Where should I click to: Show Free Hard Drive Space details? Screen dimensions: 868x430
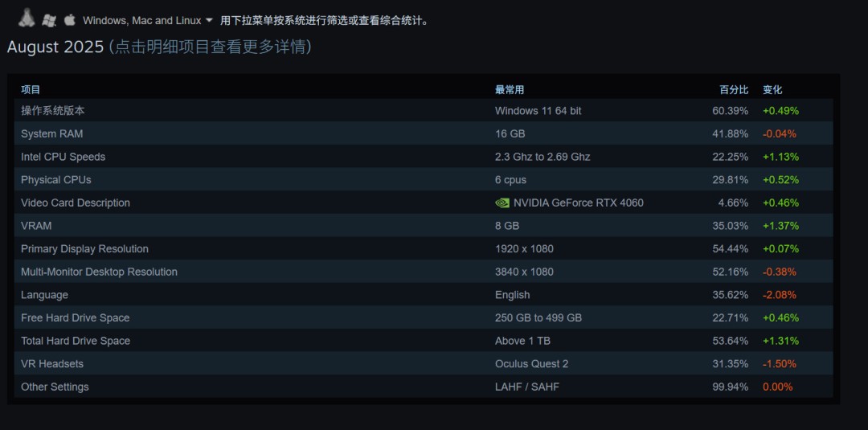click(x=76, y=318)
